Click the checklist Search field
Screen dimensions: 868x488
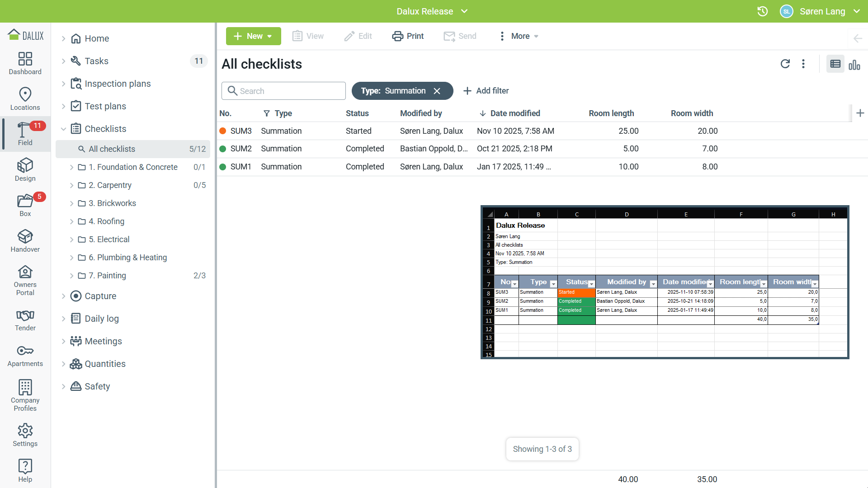[x=283, y=91]
